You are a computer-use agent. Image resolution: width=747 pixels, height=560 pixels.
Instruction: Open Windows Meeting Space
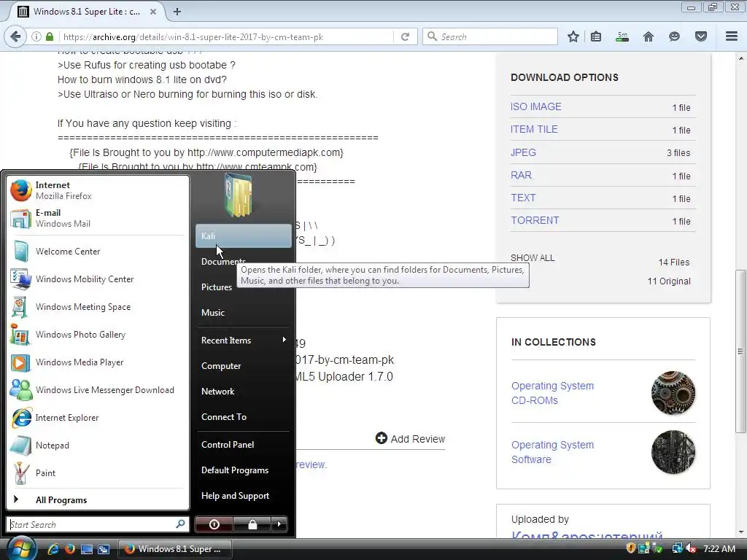click(x=97, y=307)
